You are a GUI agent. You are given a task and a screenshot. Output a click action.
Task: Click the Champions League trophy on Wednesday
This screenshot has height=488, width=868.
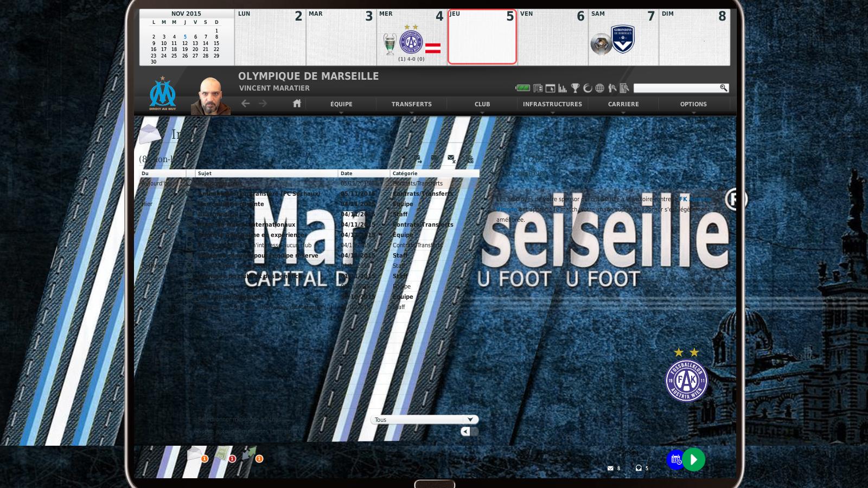click(x=390, y=44)
